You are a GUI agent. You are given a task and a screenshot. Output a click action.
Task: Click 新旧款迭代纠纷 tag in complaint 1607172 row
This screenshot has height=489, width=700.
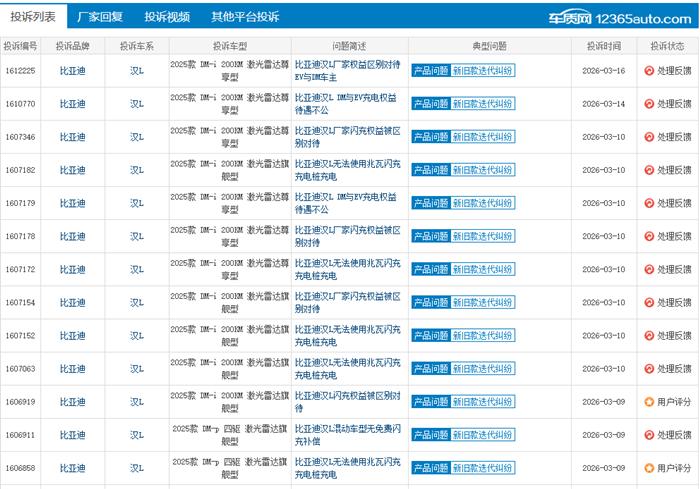tap(483, 269)
